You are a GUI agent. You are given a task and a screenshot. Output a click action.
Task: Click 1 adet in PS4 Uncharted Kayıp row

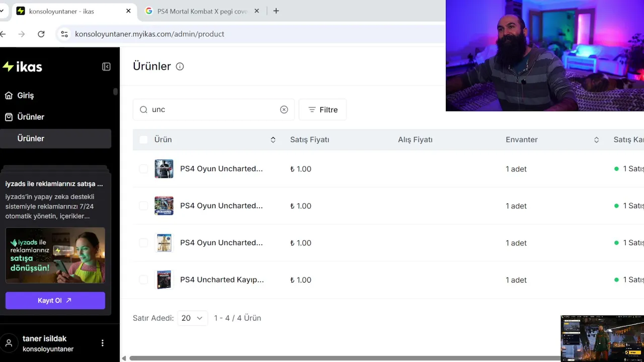coord(516,280)
